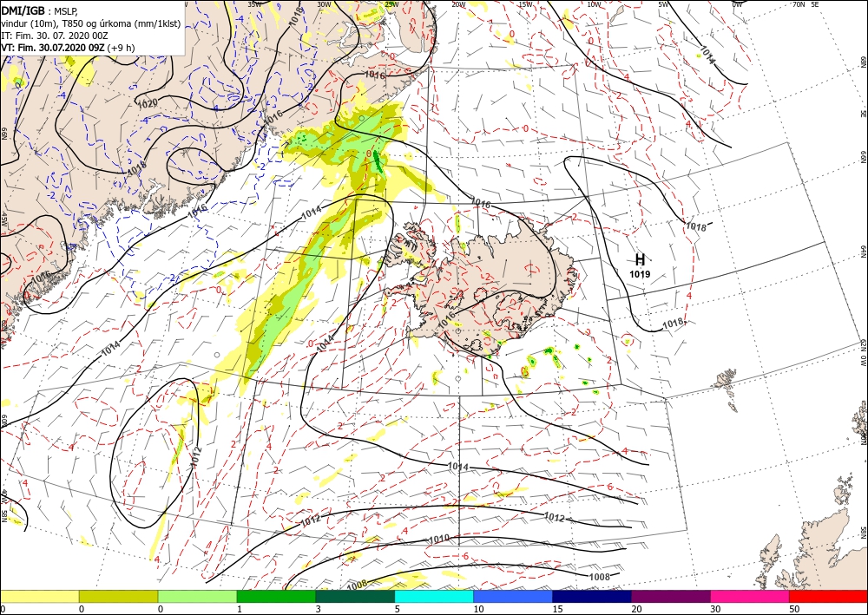The width and height of the screenshot is (868, 615).
Task: Click the '1019' pressure value under H
Action: click(640, 274)
